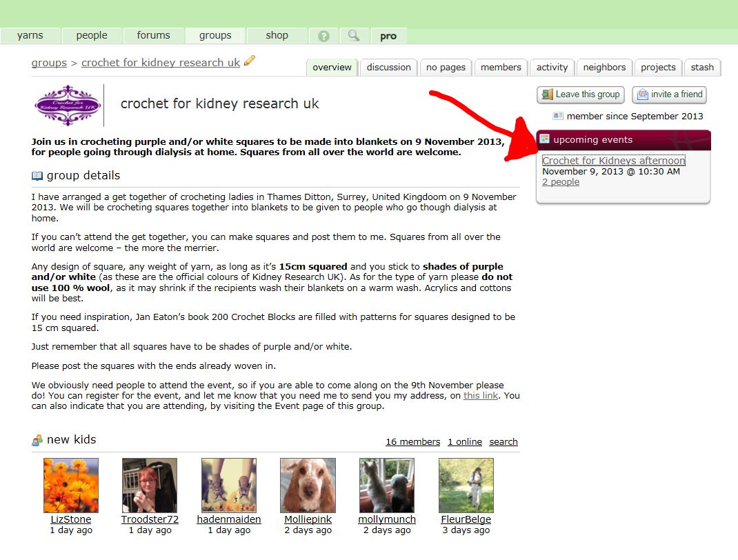The image size is (738, 560).
Task: Click Molliepink's dog profile picture
Action: [308, 486]
